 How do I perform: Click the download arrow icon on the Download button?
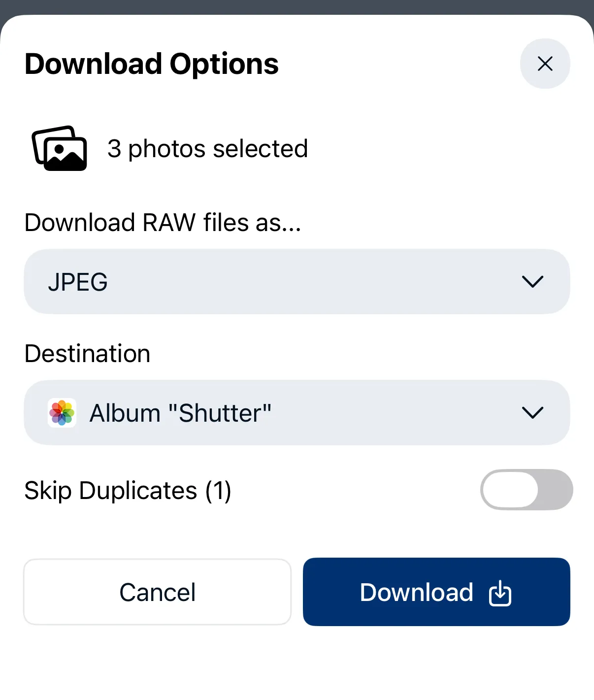pyautogui.click(x=500, y=593)
